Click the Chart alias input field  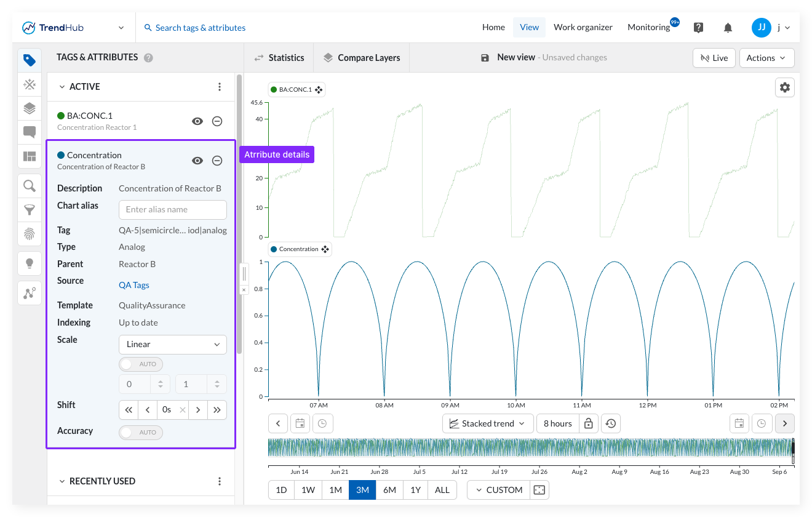tap(173, 210)
